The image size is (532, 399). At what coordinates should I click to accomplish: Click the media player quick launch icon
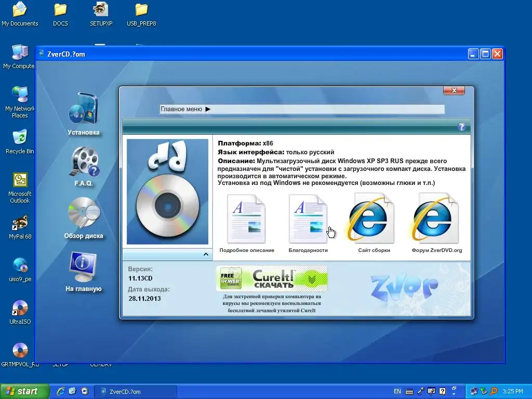pos(85,391)
